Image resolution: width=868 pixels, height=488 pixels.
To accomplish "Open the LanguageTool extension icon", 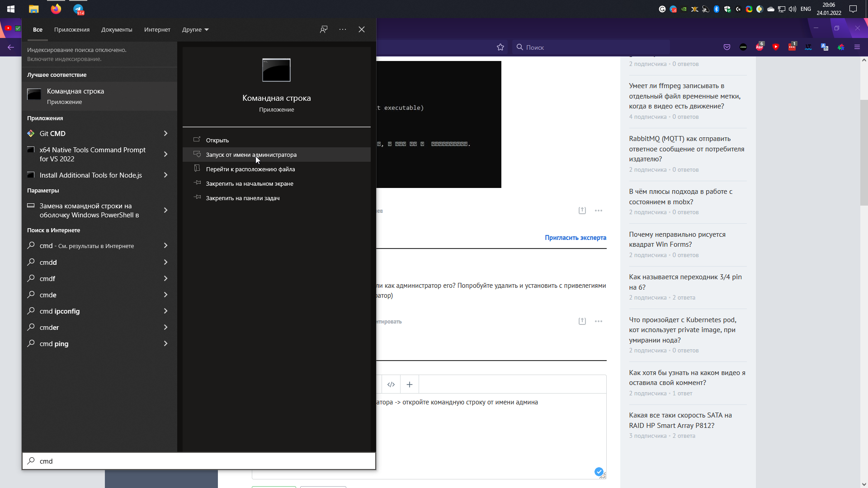I will click(808, 47).
